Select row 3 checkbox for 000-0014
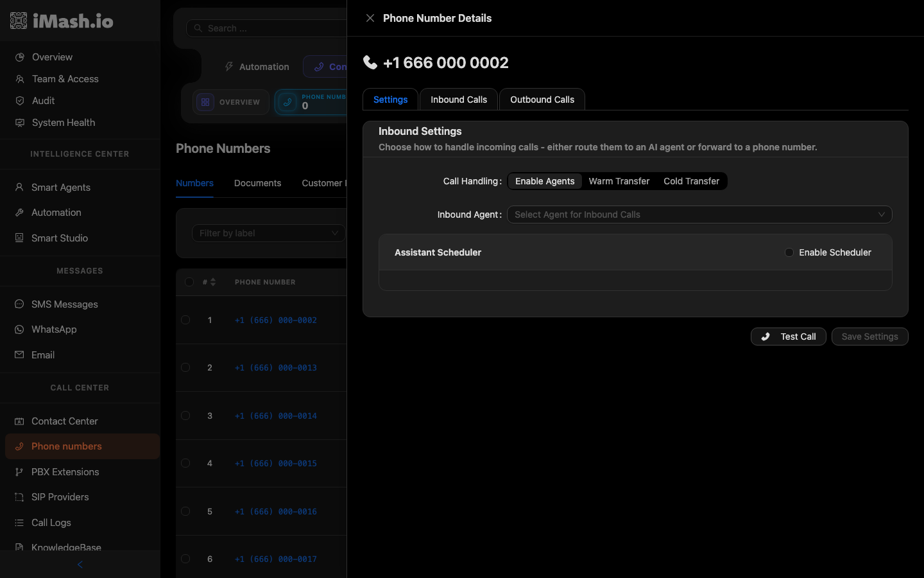Screen dimensions: 924x578 tap(185, 416)
